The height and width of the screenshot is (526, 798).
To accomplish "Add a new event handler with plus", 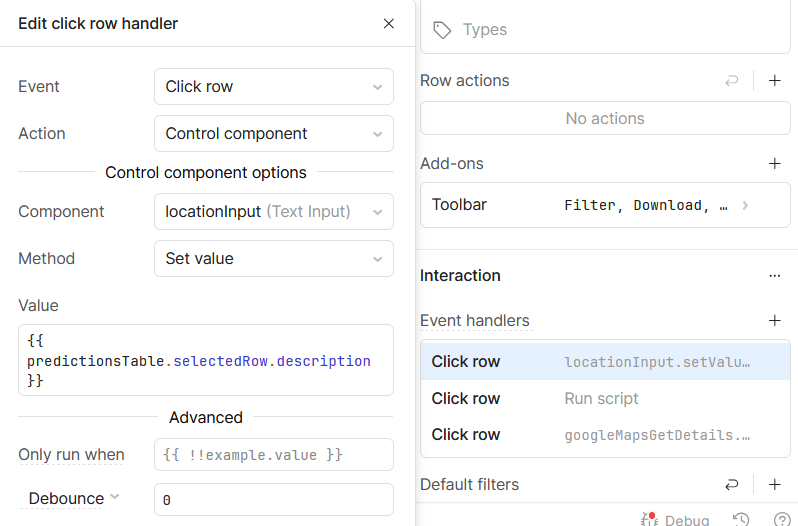I will 775,320.
